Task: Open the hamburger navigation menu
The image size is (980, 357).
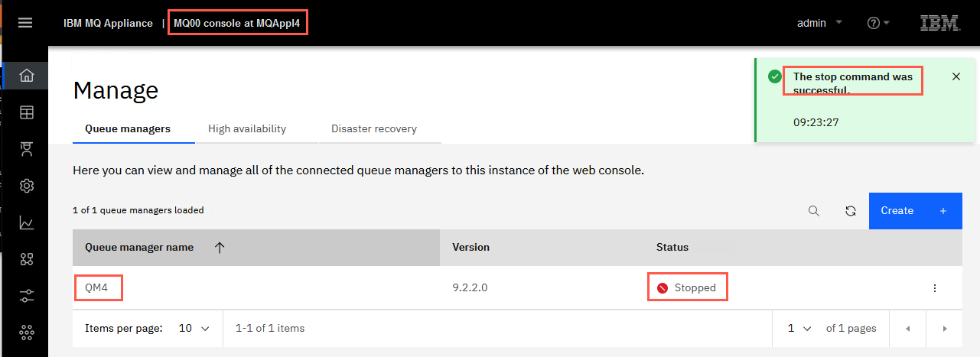Action: coord(25,23)
